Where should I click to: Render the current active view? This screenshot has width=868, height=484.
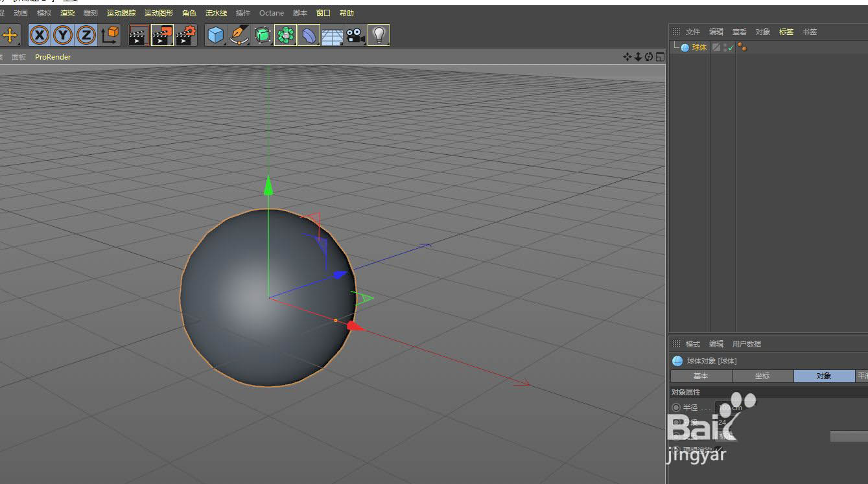pos(139,35)
